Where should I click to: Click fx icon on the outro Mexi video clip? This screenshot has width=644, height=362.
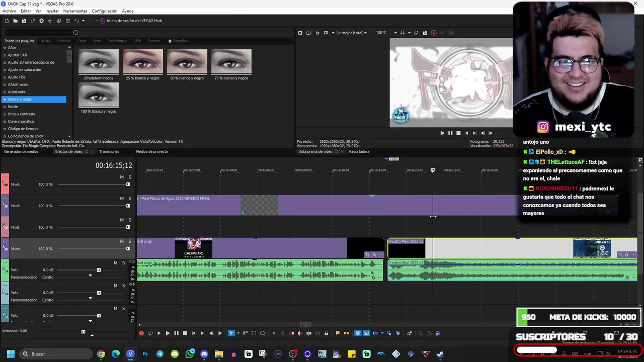tap(627, 255)
